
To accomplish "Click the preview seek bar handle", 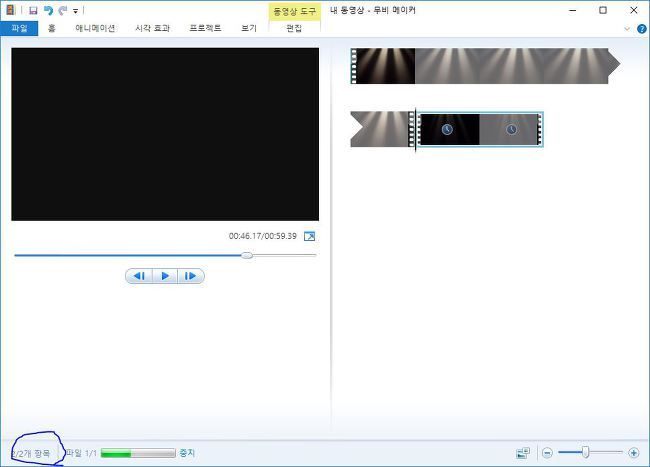I will coord(247,255).
